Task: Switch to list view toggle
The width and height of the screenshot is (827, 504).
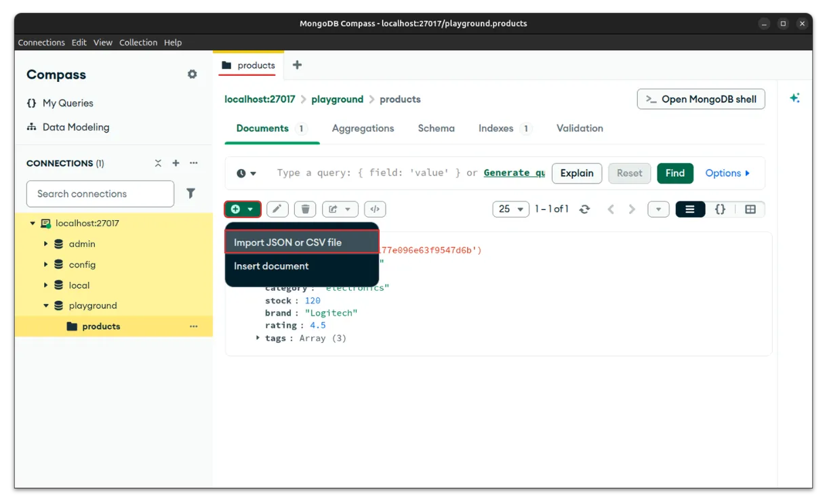Action: pos(690,209)
